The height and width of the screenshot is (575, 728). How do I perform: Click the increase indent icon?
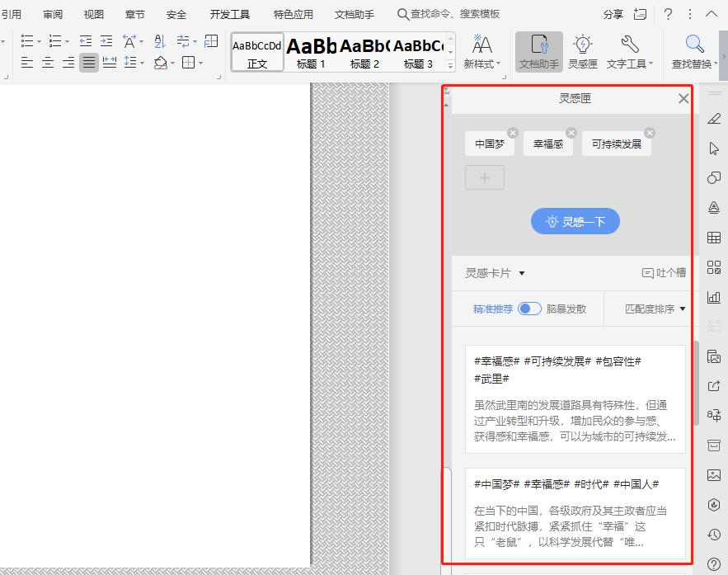tap(106, 40)
